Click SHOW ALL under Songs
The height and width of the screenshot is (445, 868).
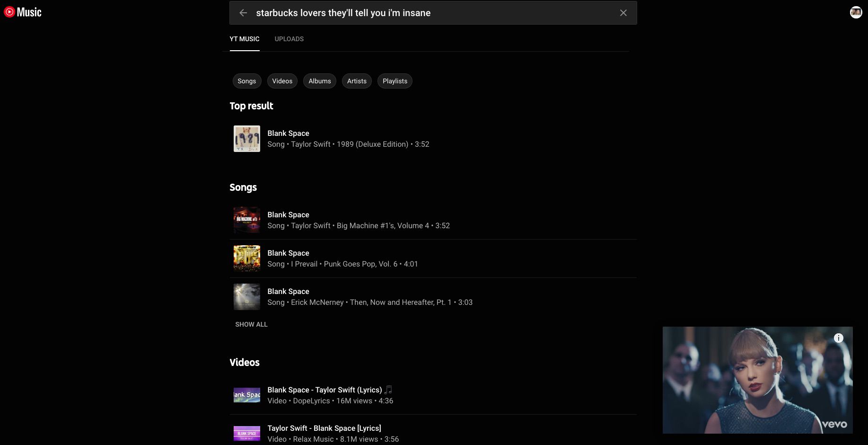(251, 324)
